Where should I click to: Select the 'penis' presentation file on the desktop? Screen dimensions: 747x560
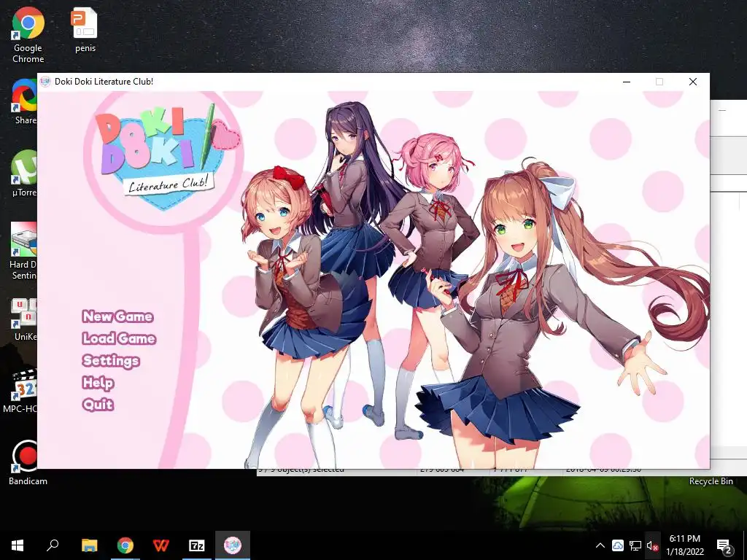(x=85, y=30)
